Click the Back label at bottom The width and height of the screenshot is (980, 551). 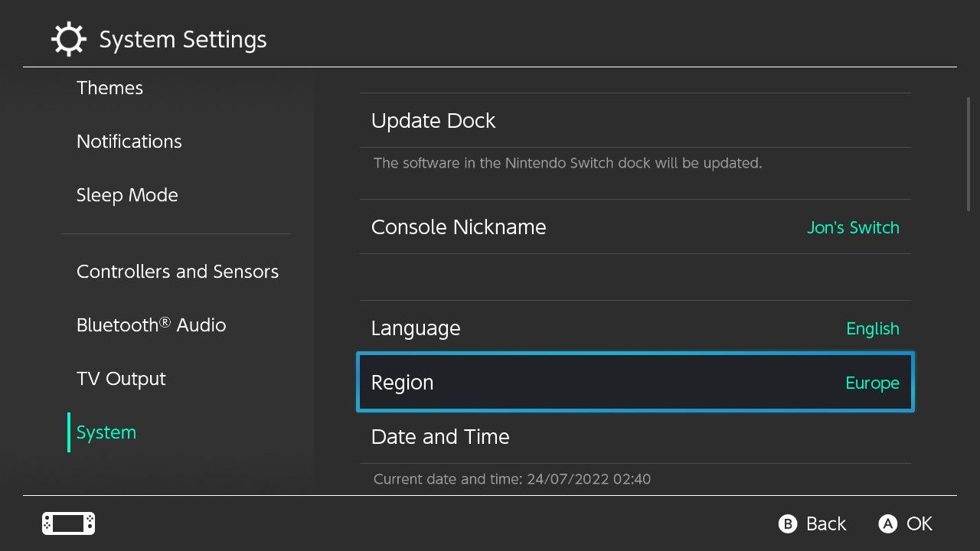coord(826,523)
